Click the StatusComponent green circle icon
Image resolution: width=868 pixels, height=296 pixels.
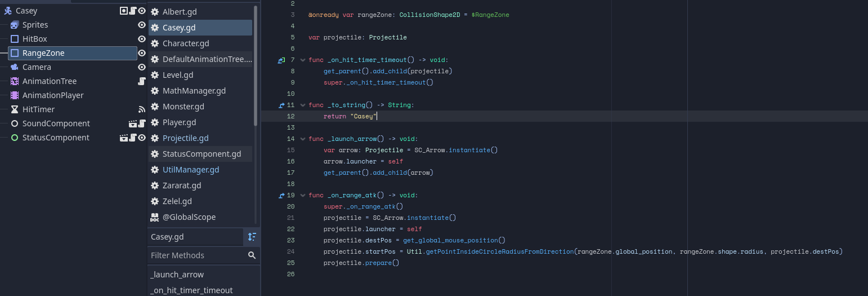[15, 138]
